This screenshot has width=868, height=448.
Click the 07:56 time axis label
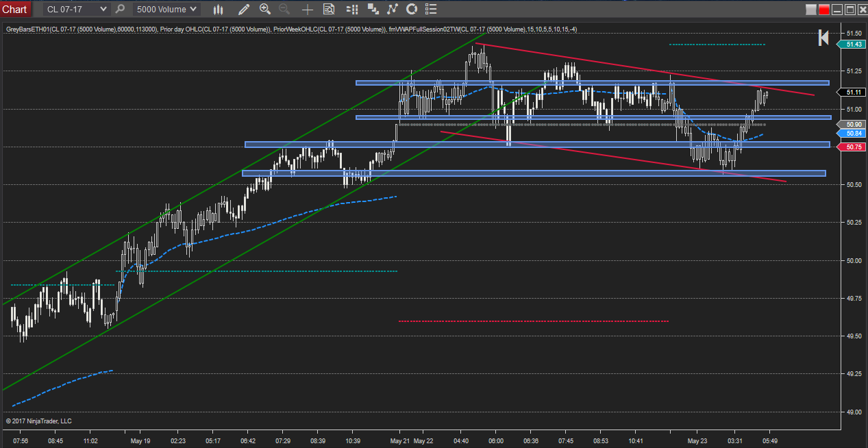[x=21, y=440]
